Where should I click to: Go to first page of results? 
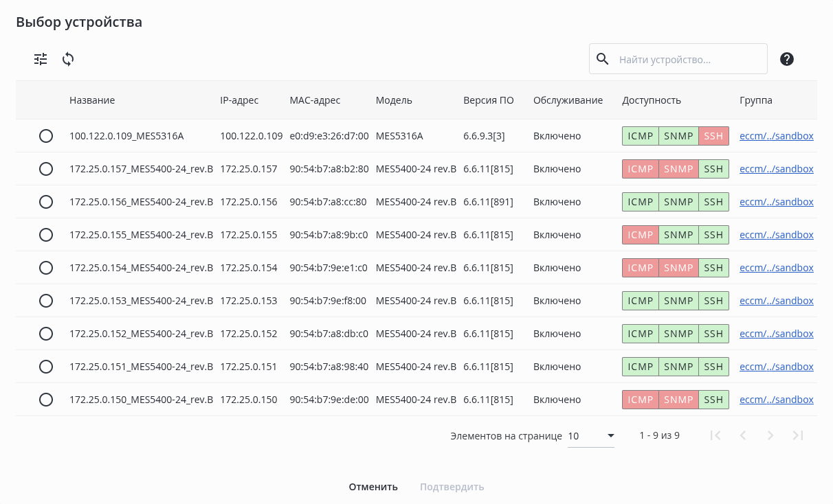[x=715, y=435]
